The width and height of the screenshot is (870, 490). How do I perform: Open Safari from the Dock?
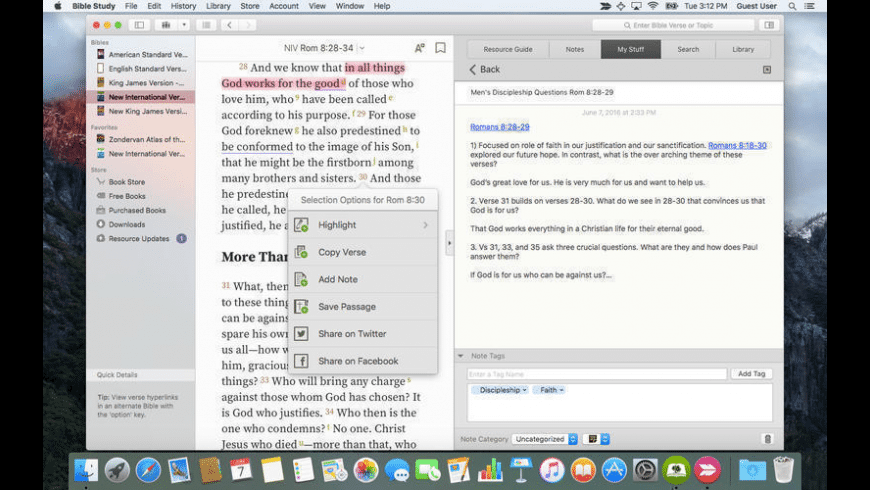pos(148,470)
